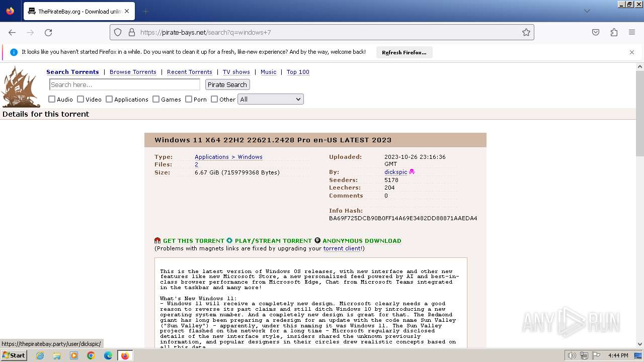
Task: Click the seeders count 5178
Action: (391, 180)
